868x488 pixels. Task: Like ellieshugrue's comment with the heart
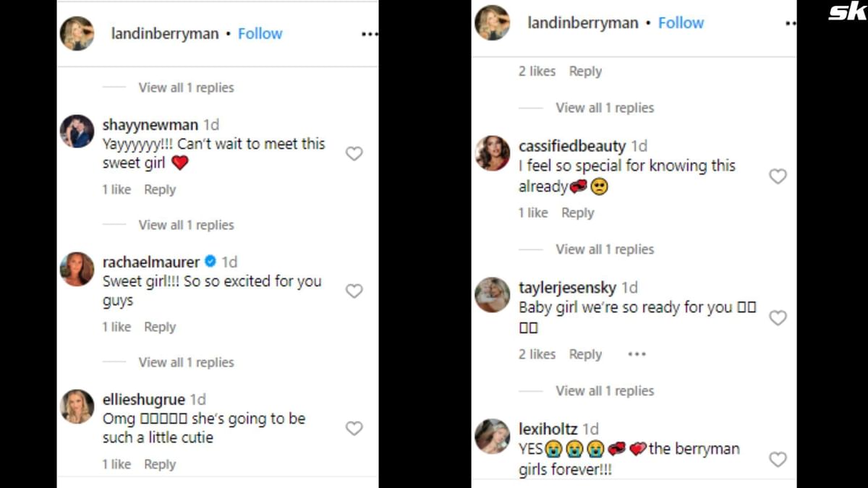(x=354, y=428)
